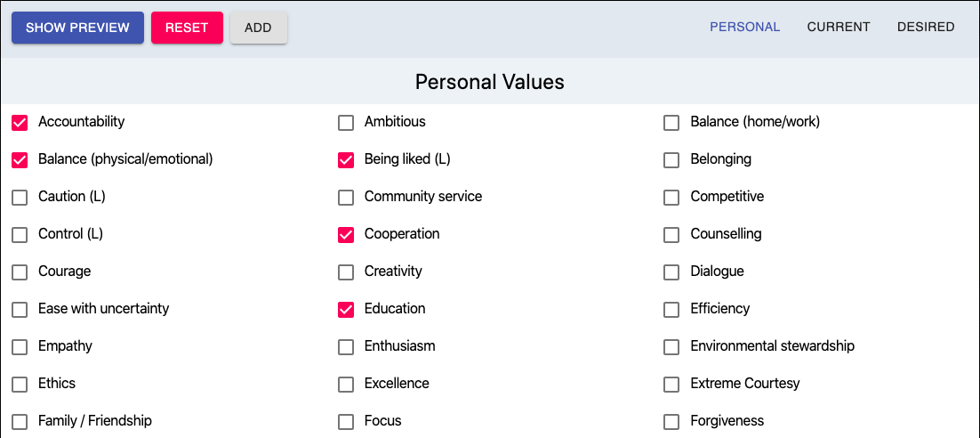
Task: Check Environmental stewardship value
Action: [x=671, y=347]
